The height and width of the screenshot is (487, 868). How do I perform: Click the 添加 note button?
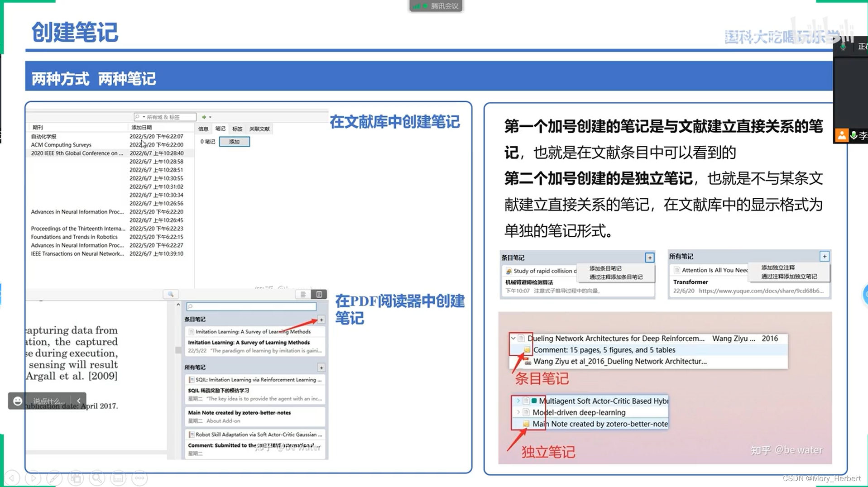pyautogui.click(x=234, y=142)
